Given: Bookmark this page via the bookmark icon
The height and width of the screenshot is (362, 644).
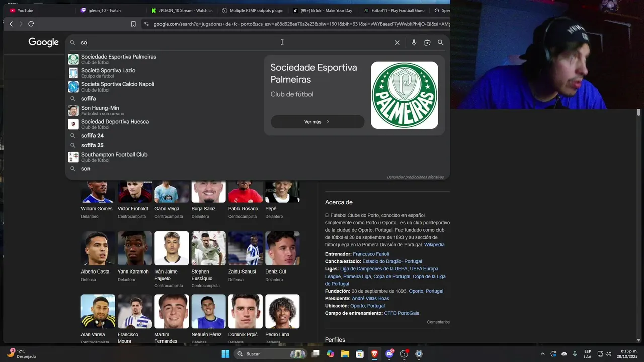Looking at the screenshot, I should (x=133, y=24).
